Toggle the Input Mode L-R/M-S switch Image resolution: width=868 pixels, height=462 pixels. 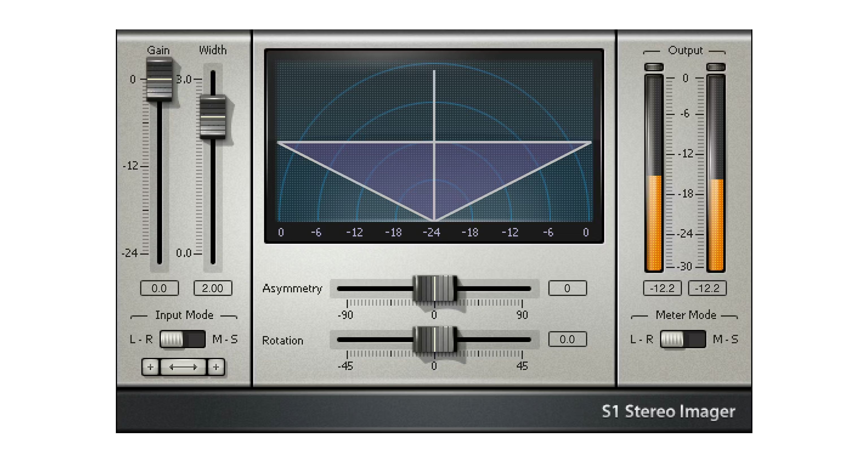(x=183, y=339)
